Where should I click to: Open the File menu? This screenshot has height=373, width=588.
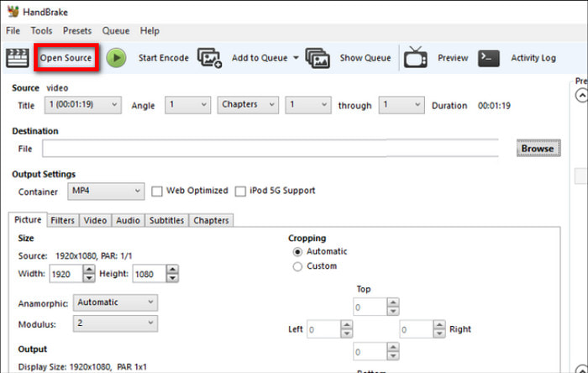(13, 31)
